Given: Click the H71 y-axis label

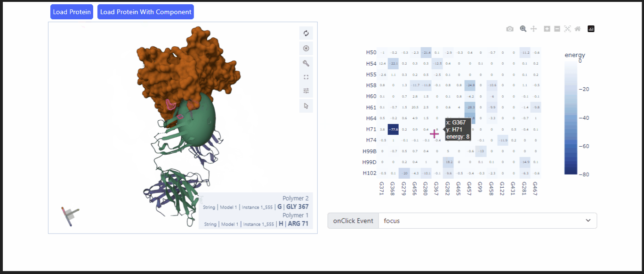Looking at the screenshot, I should click(x=371, y=129).
